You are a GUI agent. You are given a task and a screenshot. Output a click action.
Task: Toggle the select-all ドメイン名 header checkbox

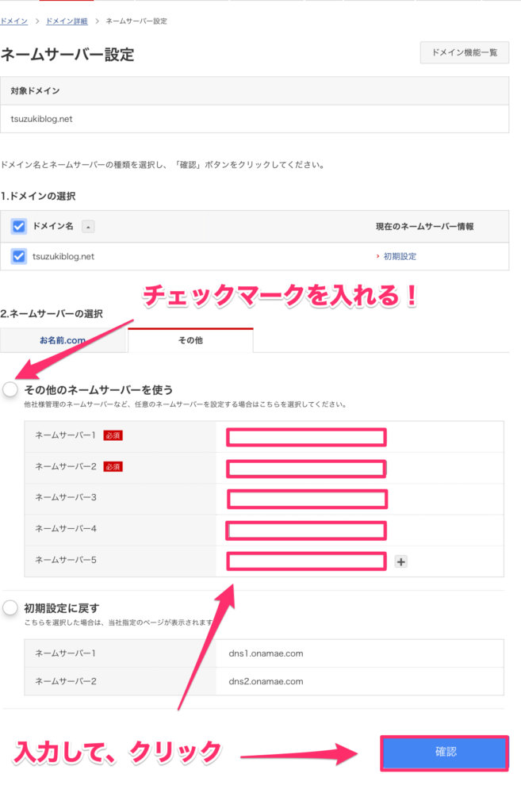coord(19,226)
